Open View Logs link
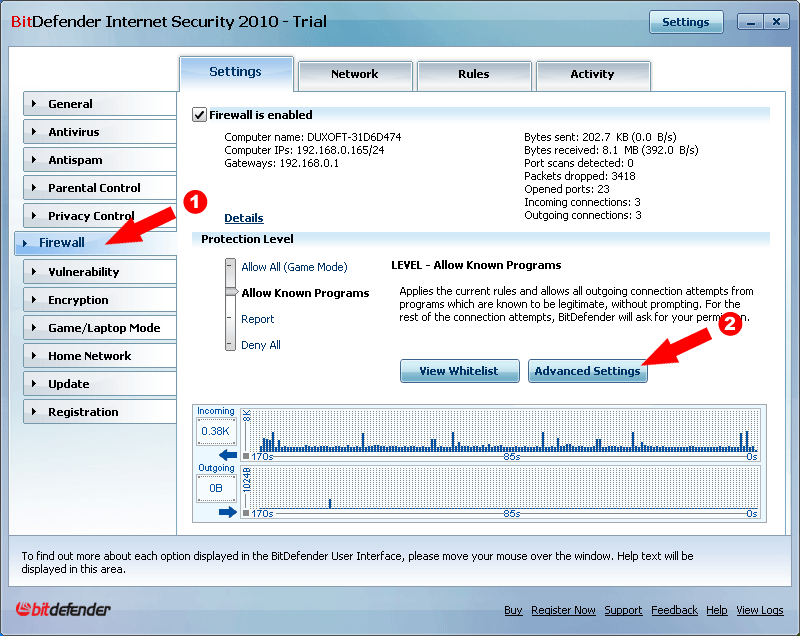 (760, 610)
